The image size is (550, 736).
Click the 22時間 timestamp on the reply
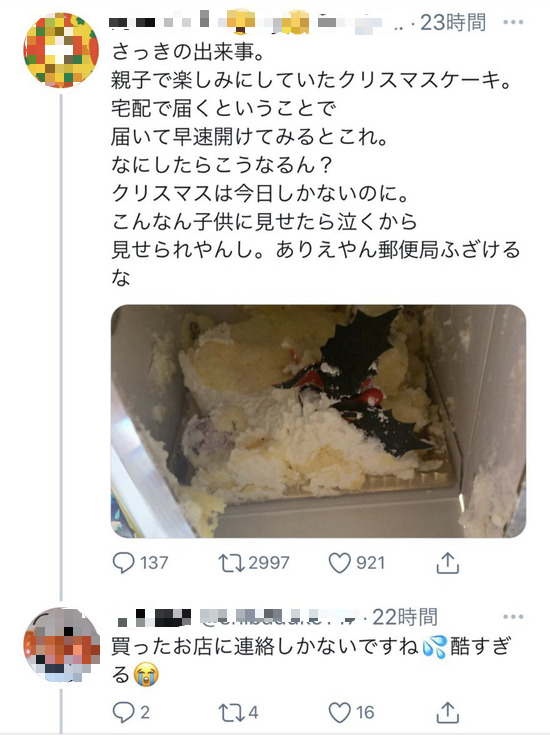coord(405,617)
